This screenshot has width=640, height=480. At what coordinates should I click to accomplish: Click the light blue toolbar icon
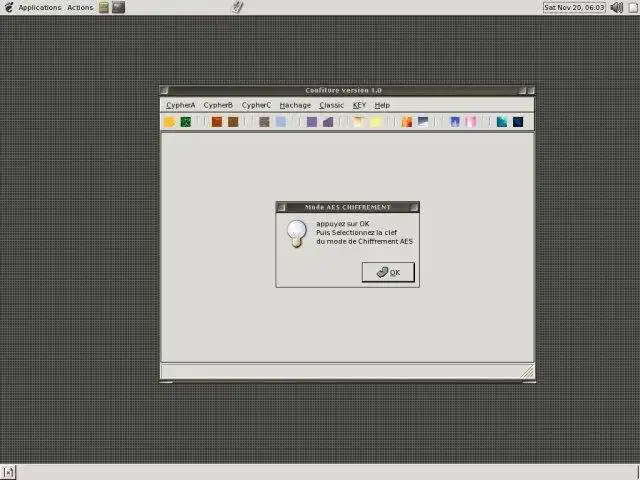pyautogui.click(x=281, y=122)
